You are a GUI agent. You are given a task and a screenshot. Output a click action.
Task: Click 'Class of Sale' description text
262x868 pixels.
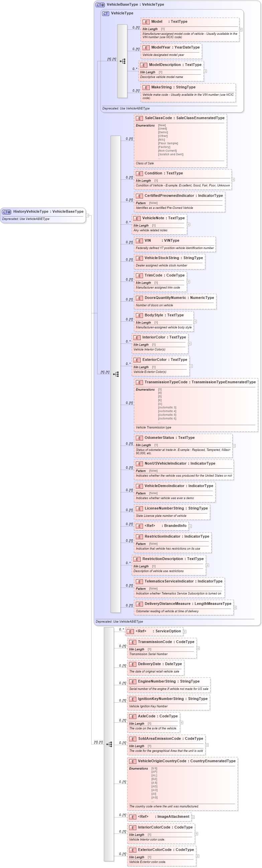tap(145, 163)
